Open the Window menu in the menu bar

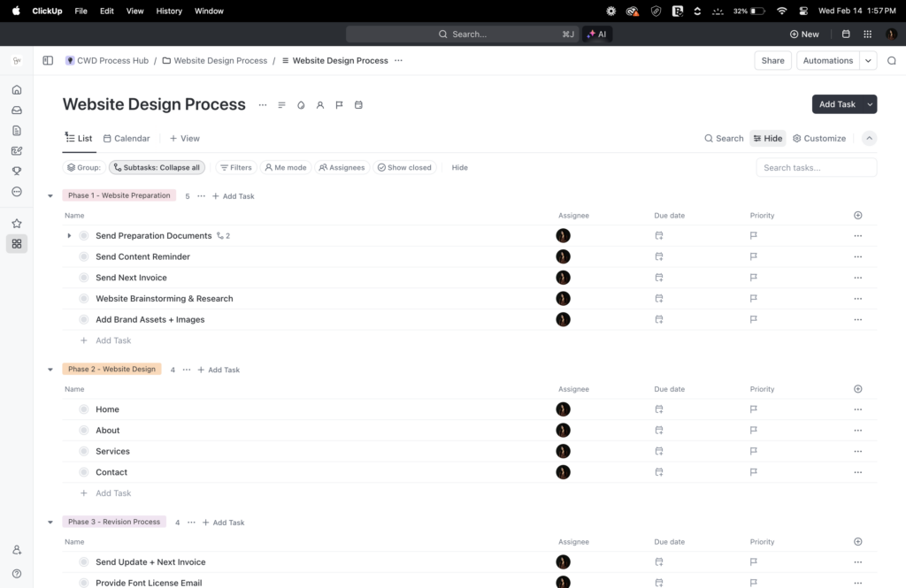coord(209,11)
